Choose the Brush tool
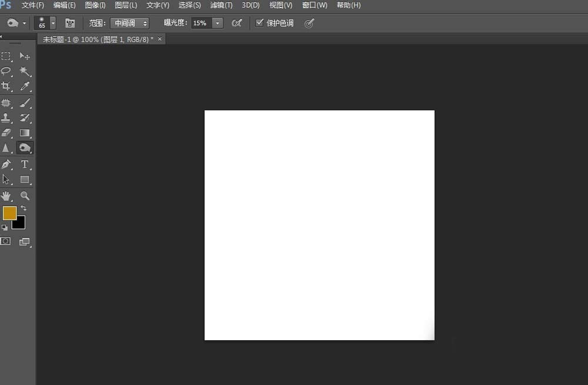The image size is (588, 385). point(25,102)
